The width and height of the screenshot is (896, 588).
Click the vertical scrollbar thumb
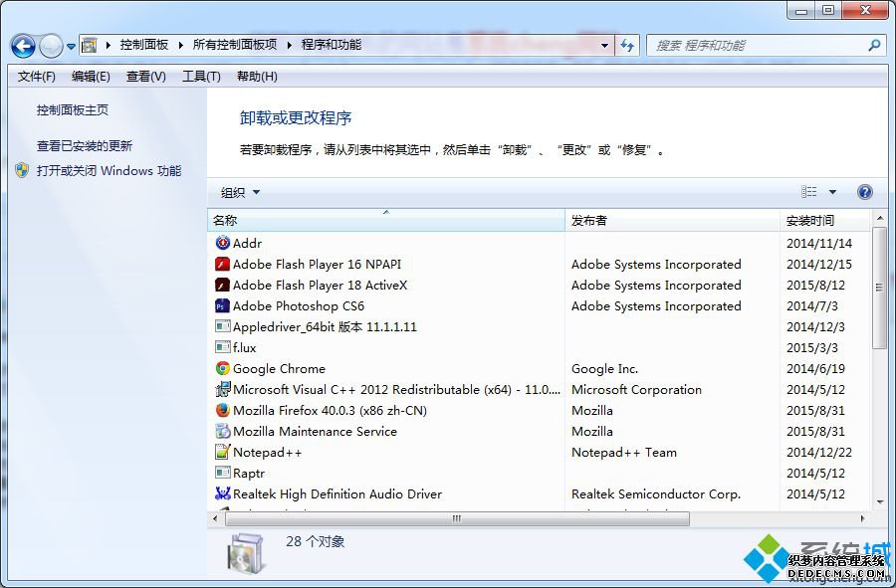[879, 288]
